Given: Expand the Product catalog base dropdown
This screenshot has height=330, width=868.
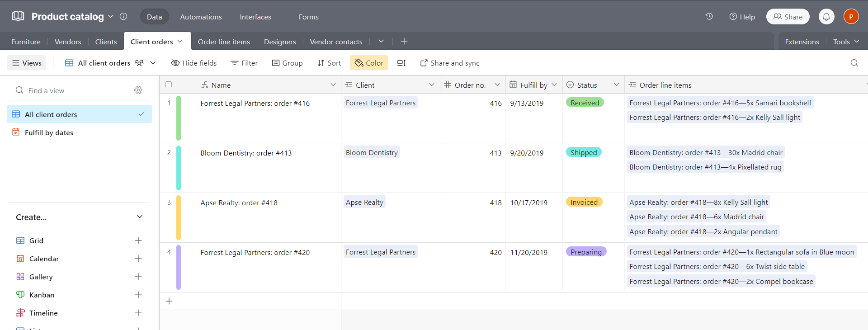Looking at the screenshot, I should pyautogui.click(x=111, y=16).
